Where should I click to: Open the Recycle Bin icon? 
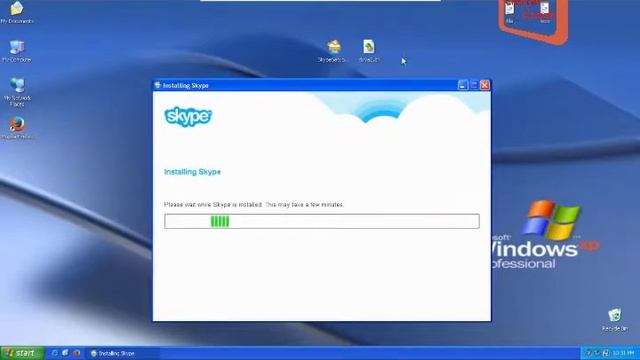614,320
